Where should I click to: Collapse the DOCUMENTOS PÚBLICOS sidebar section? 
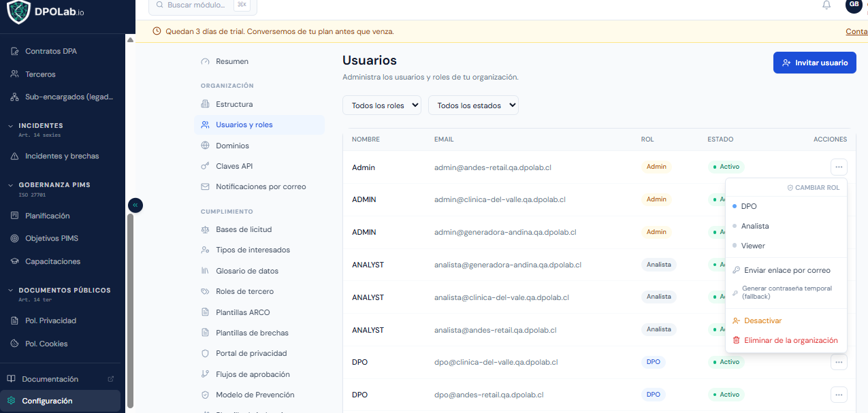pyautogui.click(x=59, y=291)
